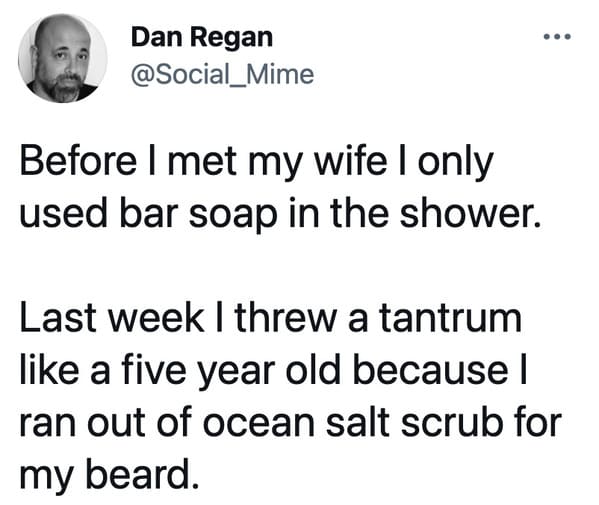Open the Dan Regan display name link

(x=202, y=38)
